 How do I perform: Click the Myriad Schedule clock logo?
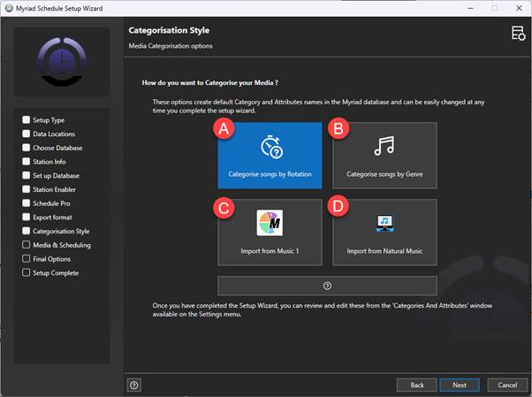point(62,62)
